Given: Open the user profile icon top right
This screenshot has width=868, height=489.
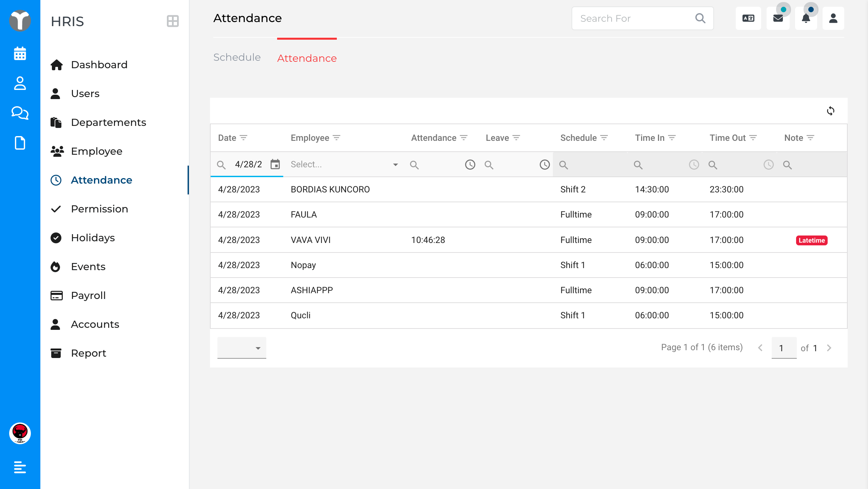Looking at the screenshot, I should coord(833,18).
